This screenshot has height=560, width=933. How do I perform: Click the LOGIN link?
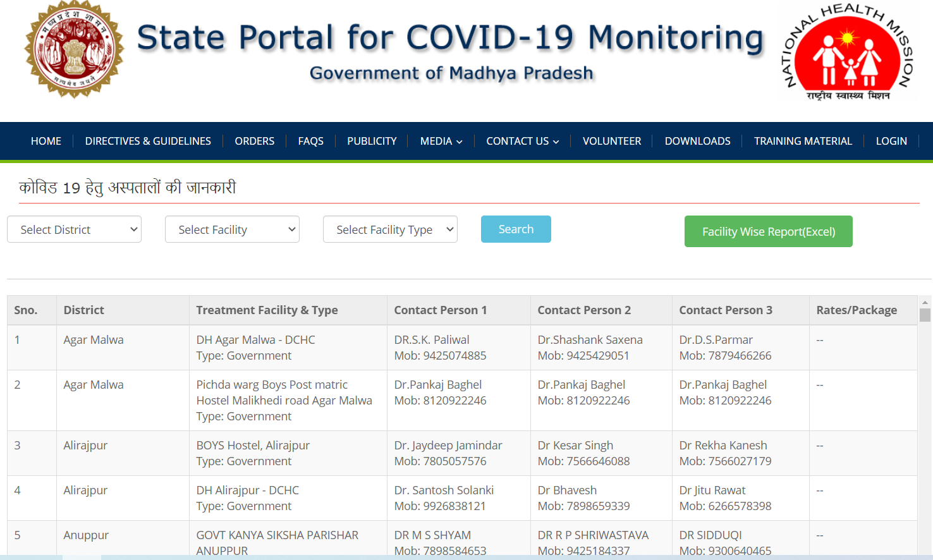point(891,141)
